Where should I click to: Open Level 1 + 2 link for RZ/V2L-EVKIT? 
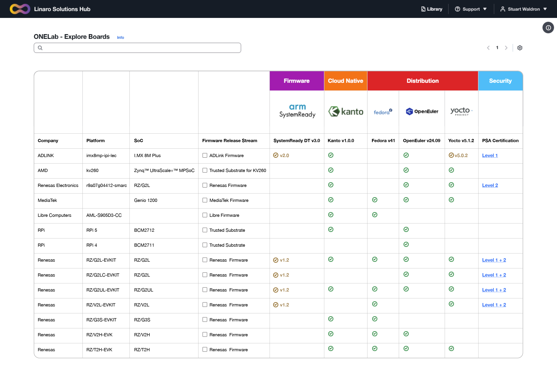(494, 305)
